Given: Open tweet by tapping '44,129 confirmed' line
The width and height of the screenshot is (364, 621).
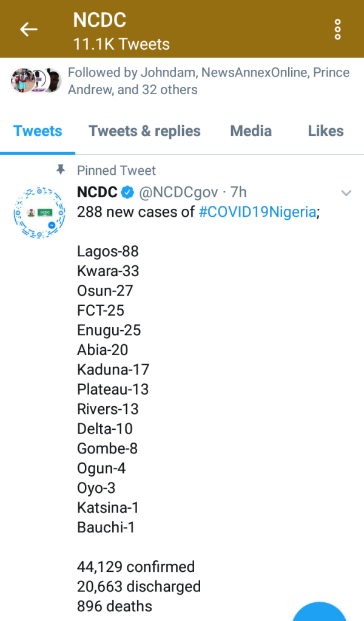Looking at the screenshot, I should pos(135,567).
